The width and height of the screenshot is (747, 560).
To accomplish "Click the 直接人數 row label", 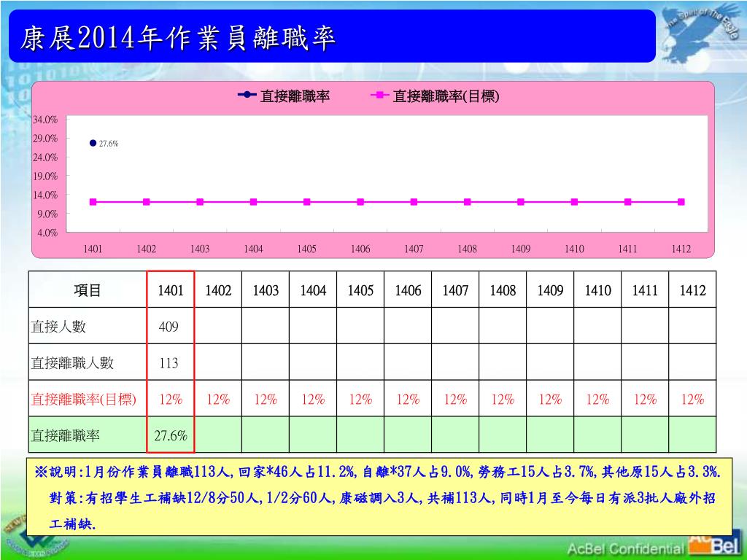I will click(58, 326).
